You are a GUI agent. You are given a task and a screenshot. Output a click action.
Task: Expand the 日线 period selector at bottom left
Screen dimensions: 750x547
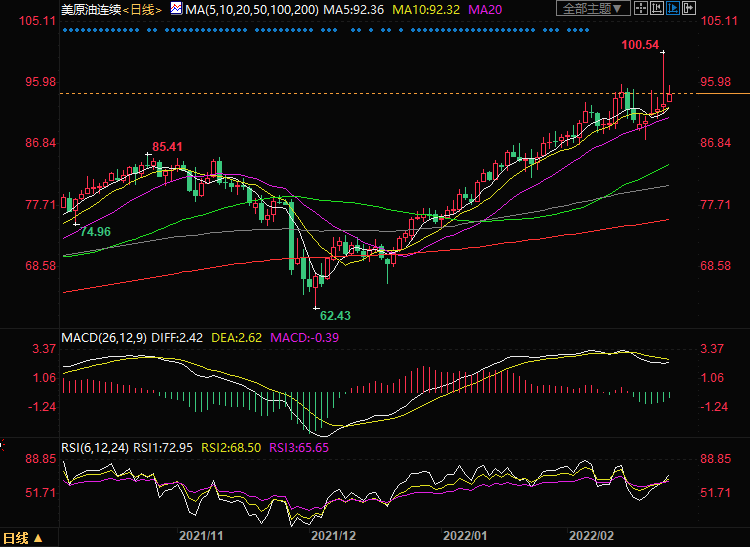coord(24,537)
